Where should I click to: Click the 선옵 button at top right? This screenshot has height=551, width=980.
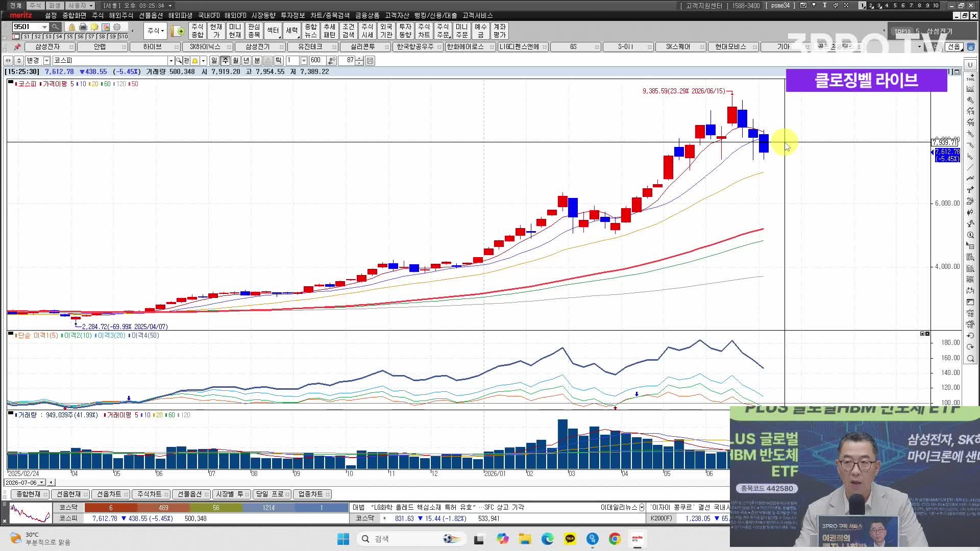(954, 46)
